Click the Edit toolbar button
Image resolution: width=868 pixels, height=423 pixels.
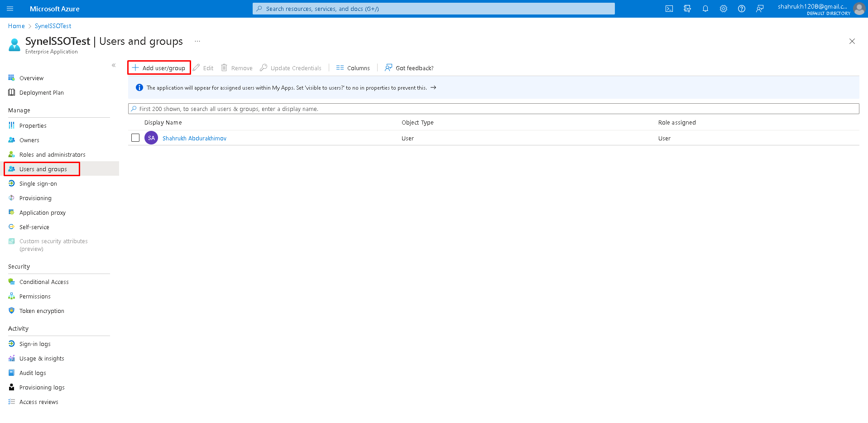(x=203, y=68)
